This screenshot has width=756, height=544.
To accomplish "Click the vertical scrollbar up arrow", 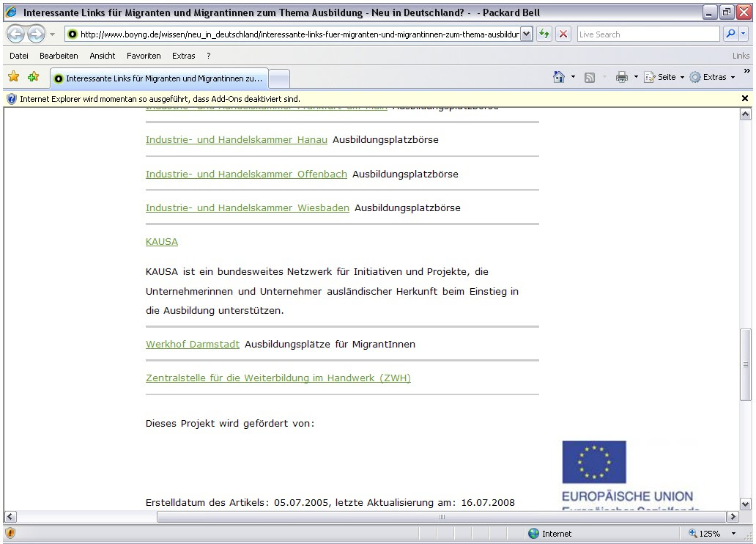I will 746,114.
